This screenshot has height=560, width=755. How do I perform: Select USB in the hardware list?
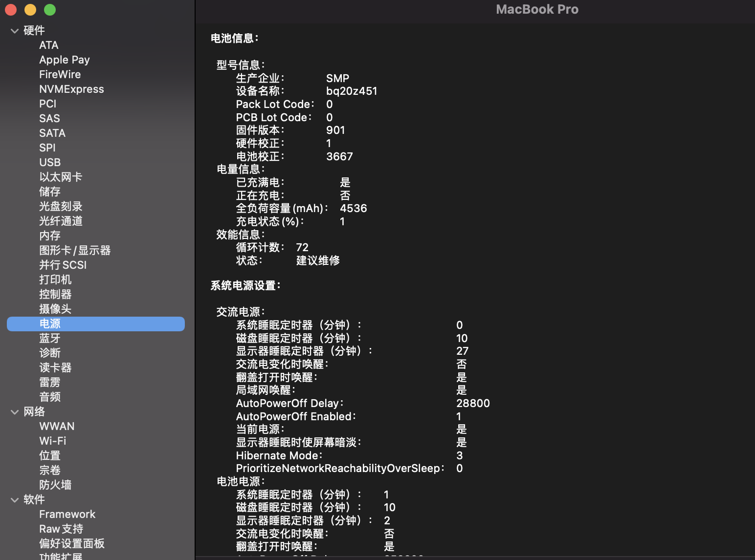(50, 162)
